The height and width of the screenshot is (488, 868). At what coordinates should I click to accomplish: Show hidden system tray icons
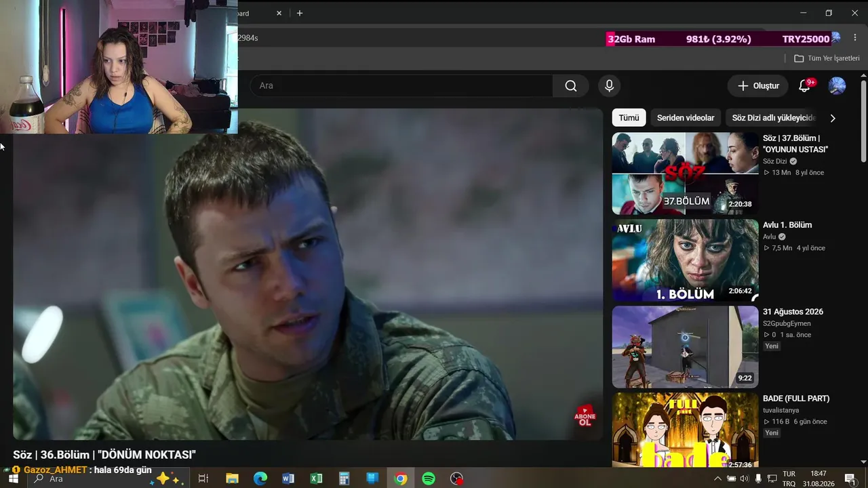point(718,479)
